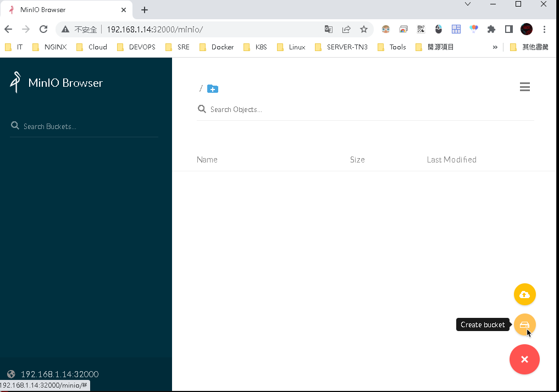Open the Cloud bookmarks folder
The image size is (559, 392).
(x=92, y=47)
